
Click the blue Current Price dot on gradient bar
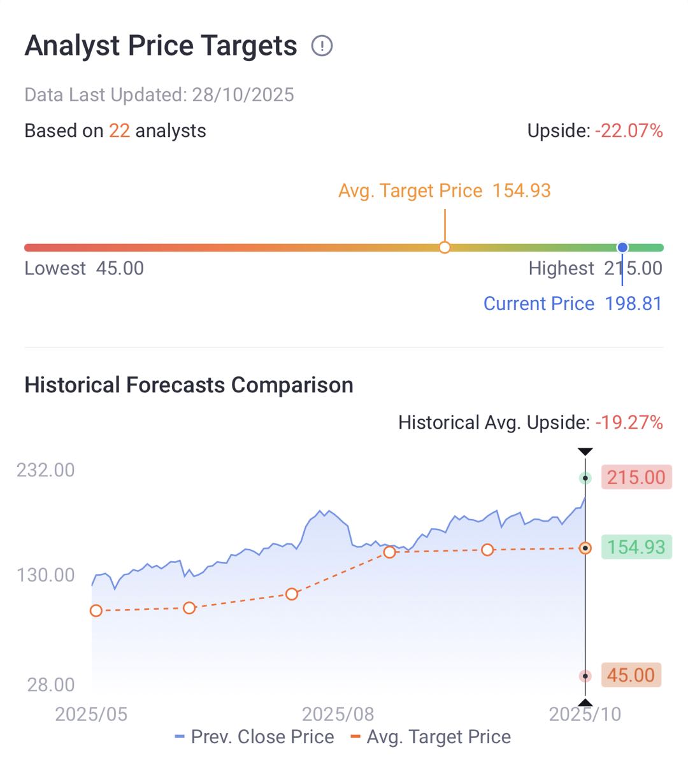point(622,247)
